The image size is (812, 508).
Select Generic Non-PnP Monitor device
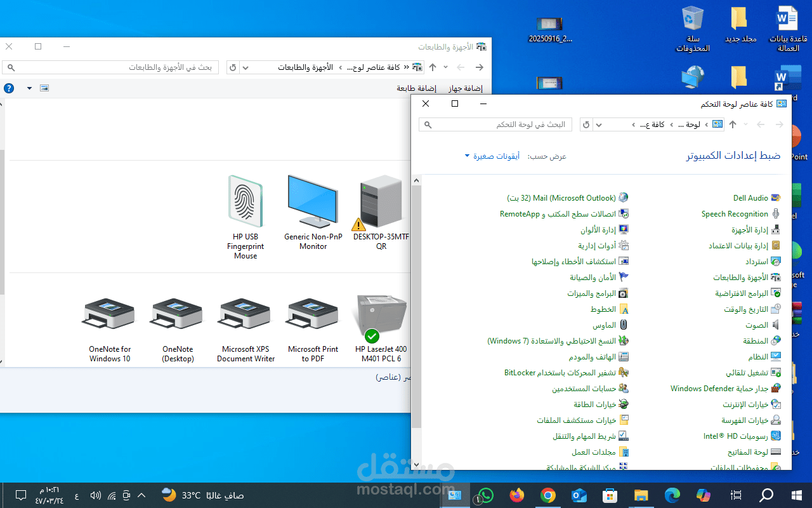point(313,213)
